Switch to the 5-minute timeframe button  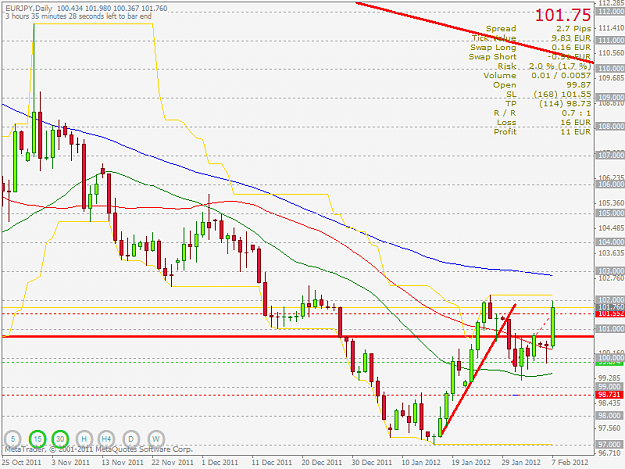tap(13, 439)
